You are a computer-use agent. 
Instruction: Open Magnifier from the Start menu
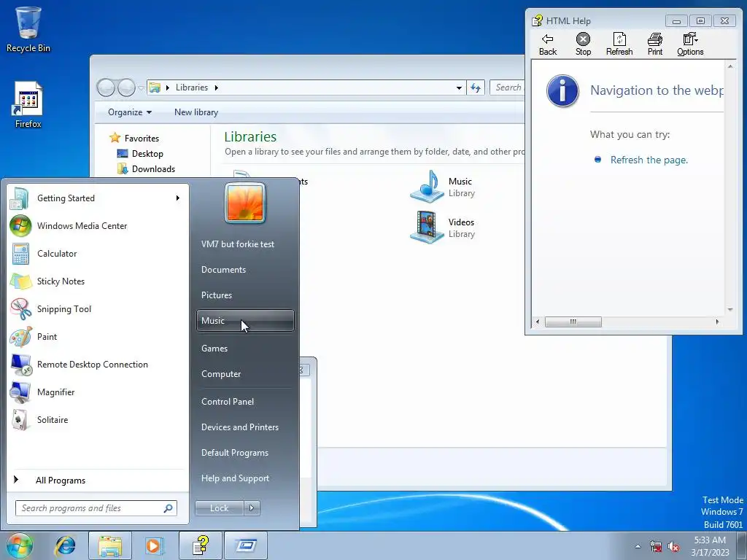tap(98, 392)
